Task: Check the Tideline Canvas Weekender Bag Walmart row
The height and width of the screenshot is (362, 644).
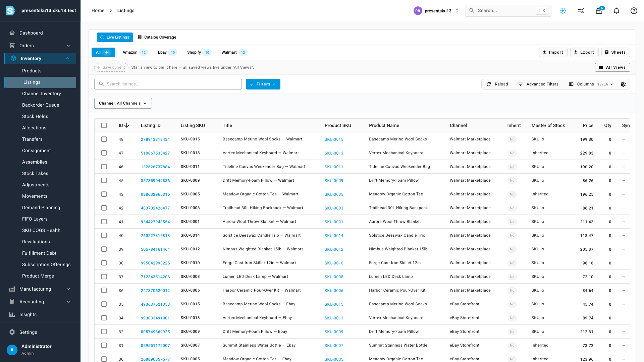Action: tap(104, 167)
